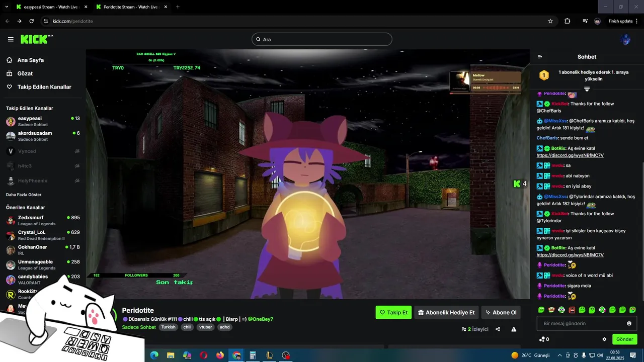Screen dimensions: 644x362
Task: Go back in the browser
Action: [x=7, y=21]
